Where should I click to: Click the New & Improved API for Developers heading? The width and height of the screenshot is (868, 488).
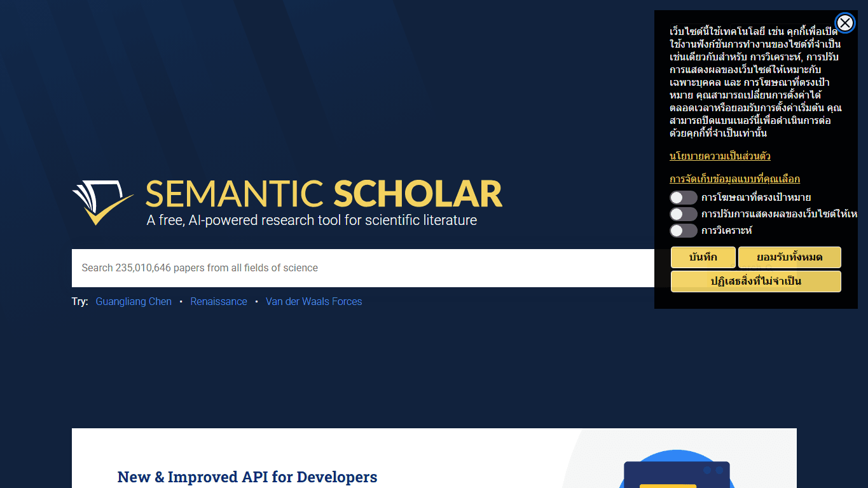coord(247,477)
